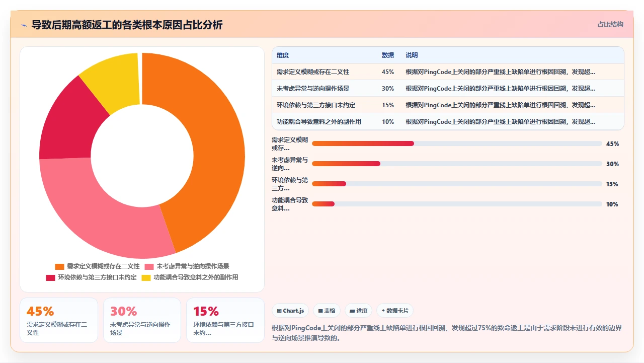Image resolution: width=644 pixels, height=363 pixels.
Task: Toggle legend swatch for 未考虑异常与逆向操作场景
Action: (149, 266)
